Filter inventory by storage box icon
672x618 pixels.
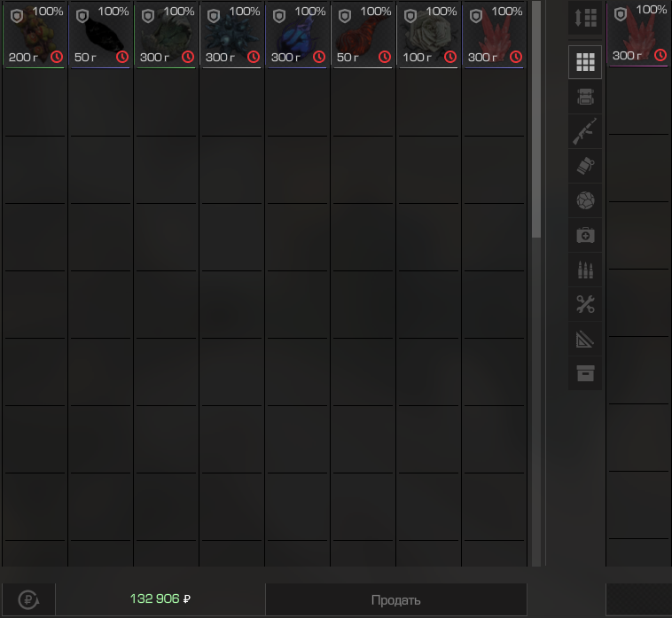[585, 373]
